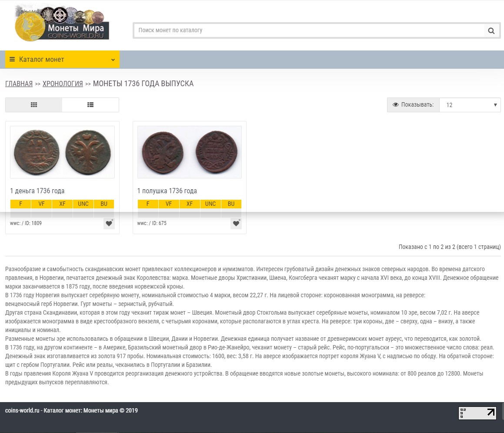Select XF grade on 1 деньга card
Viewport: 504px width, 433px height.
[x=62, y=204]
